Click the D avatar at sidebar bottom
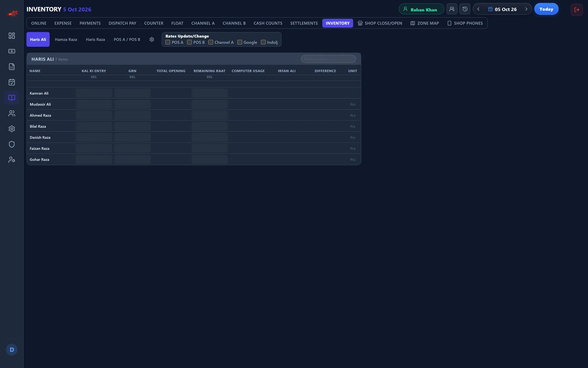Screen dimensions: 588x368 (x=12, y=350)
